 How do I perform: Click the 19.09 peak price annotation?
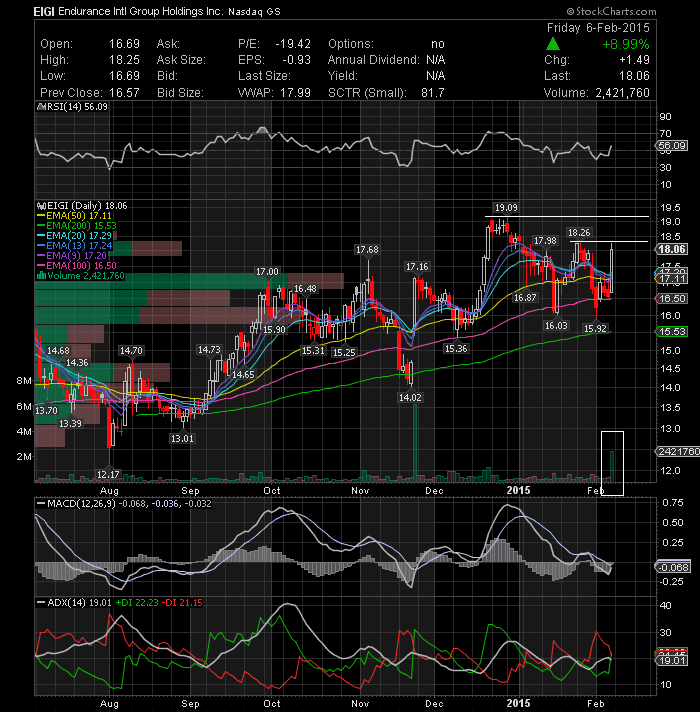(x=506, y=208)
